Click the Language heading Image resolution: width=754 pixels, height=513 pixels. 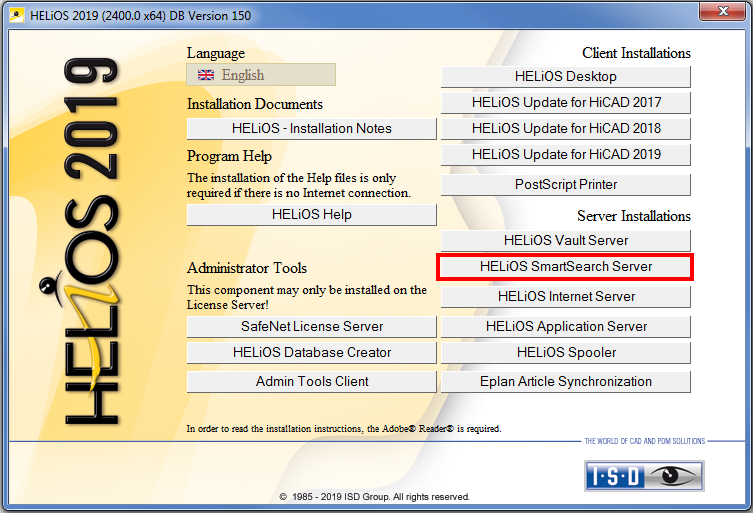pos(216,53)
